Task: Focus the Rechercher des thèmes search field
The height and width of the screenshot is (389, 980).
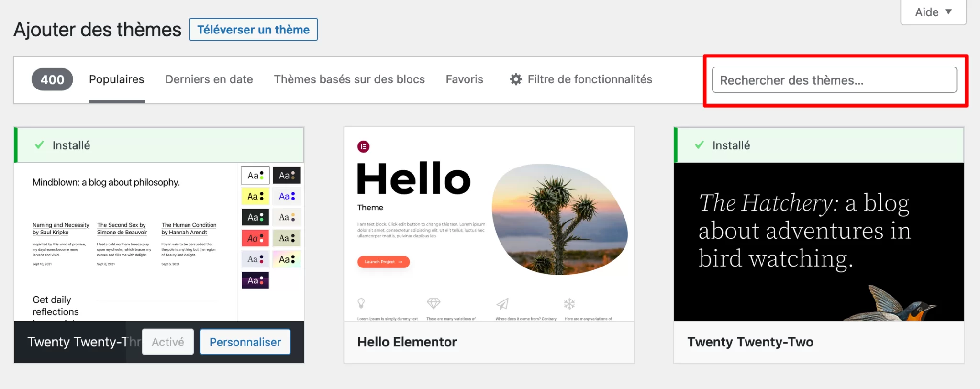Action: click(x=834, y=80)
